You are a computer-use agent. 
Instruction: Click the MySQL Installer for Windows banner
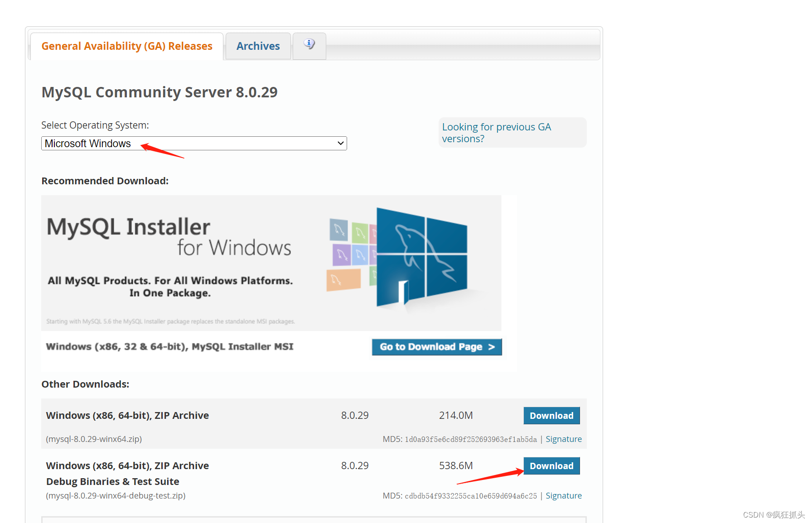point(271,263)
